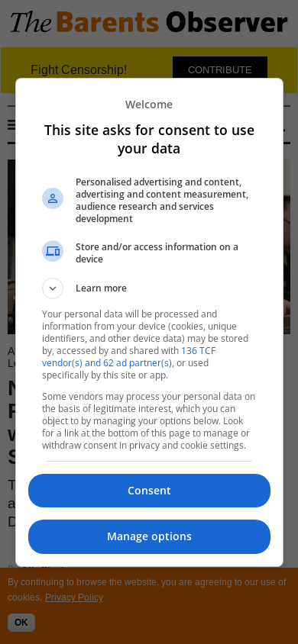Open the hamburger menu icon
The height and width of the screenshot is (644, 298).
tap(11, 125)
